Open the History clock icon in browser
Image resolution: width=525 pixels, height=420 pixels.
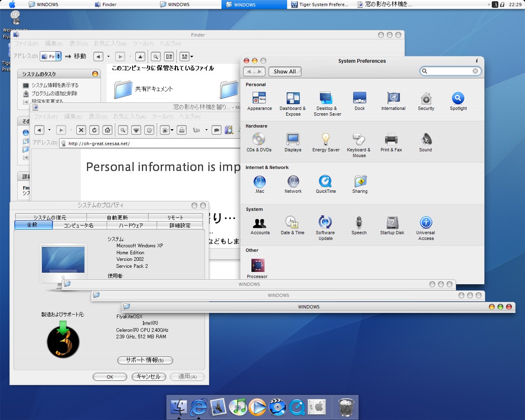pos(150,130)
